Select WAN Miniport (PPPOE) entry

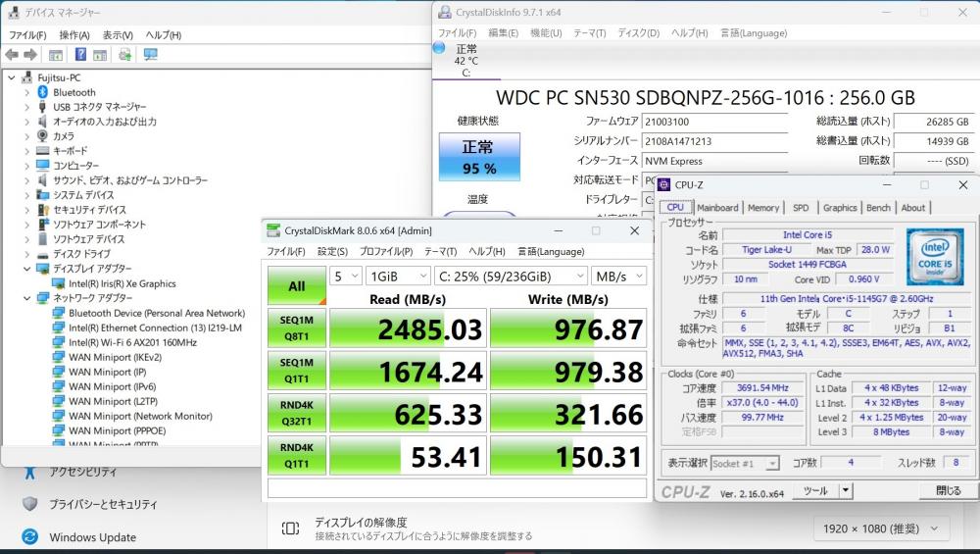click(x=118, y=430)
